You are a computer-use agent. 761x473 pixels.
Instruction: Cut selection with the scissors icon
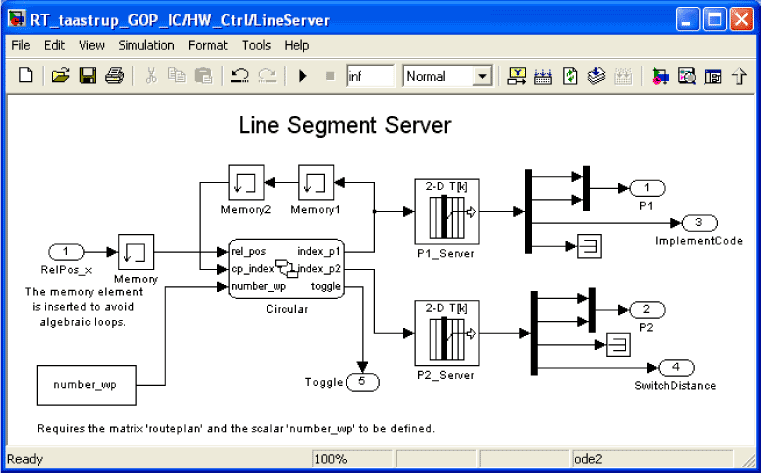pyautogui.click(x=151, y=76)
